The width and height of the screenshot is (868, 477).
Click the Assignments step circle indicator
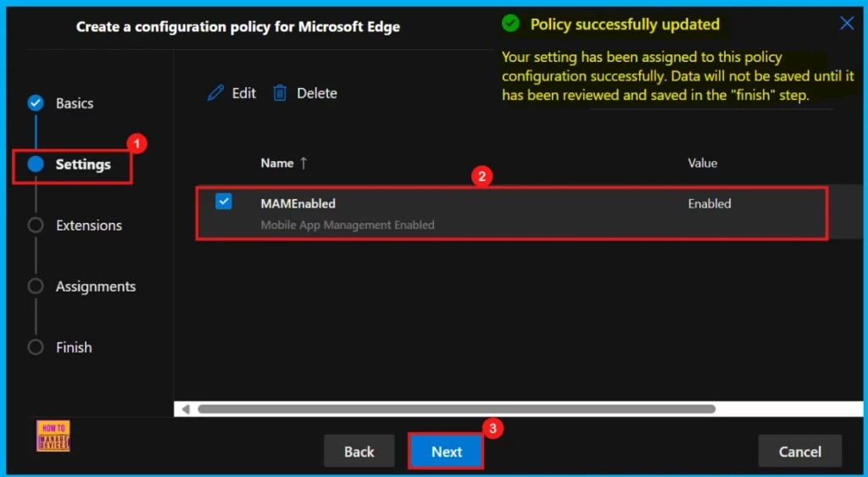(x=36, y=286)
